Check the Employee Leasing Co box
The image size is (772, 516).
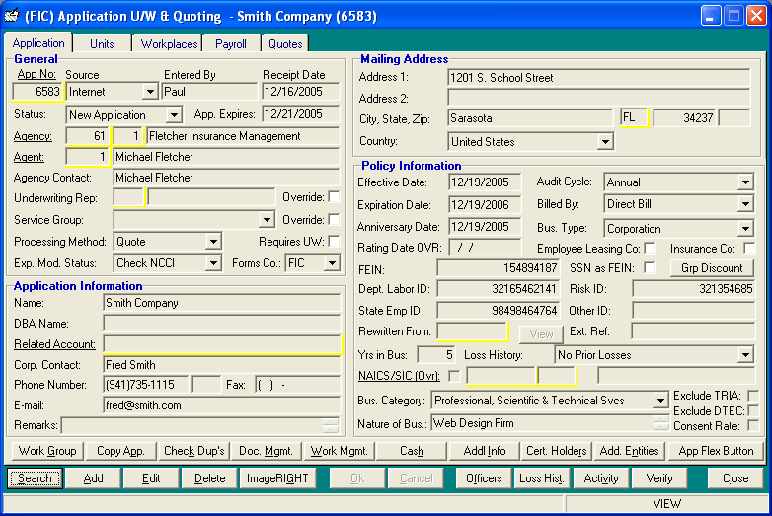(x=650, y=248)
